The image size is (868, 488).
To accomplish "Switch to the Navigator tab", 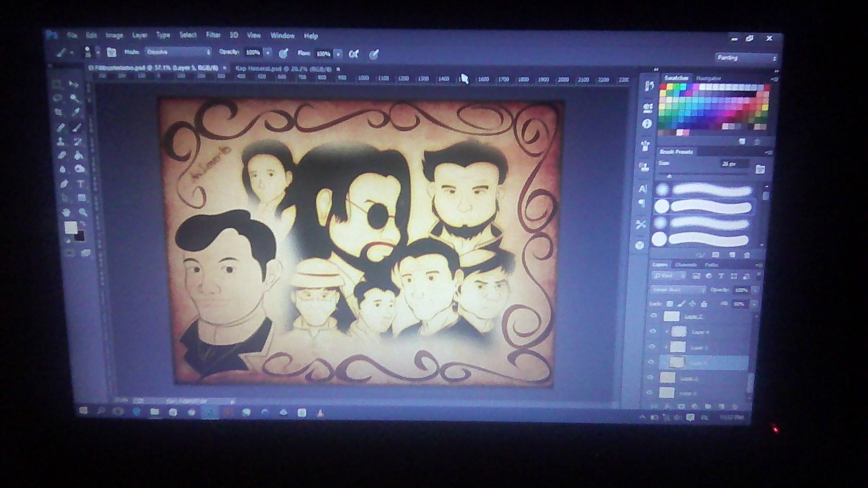I will pos(708,78).
